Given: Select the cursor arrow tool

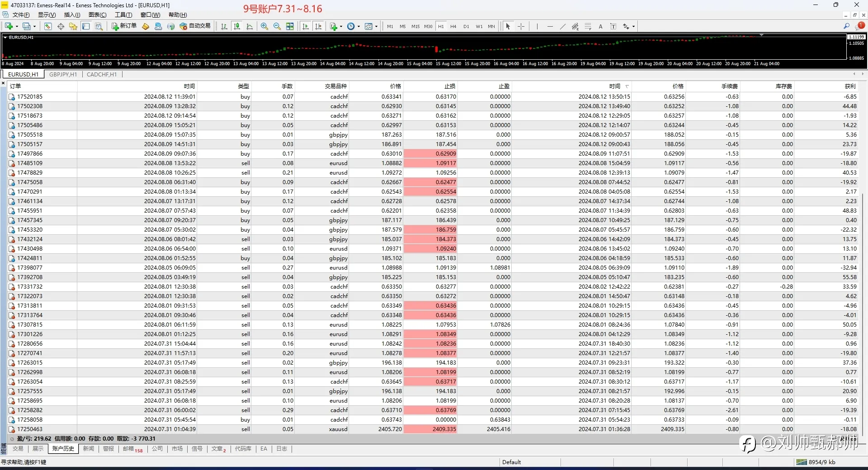Looking at the screenshot, I should (x=508, y=26).
